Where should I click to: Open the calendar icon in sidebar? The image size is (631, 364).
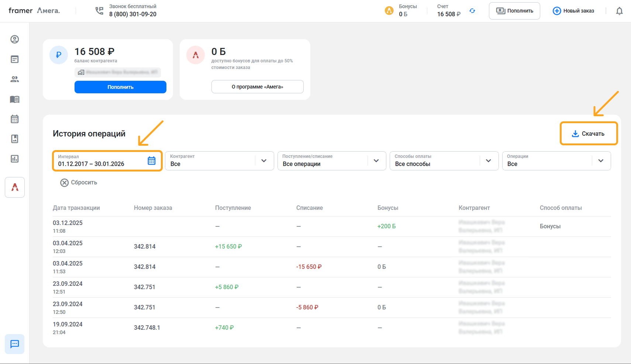[15, 119]
